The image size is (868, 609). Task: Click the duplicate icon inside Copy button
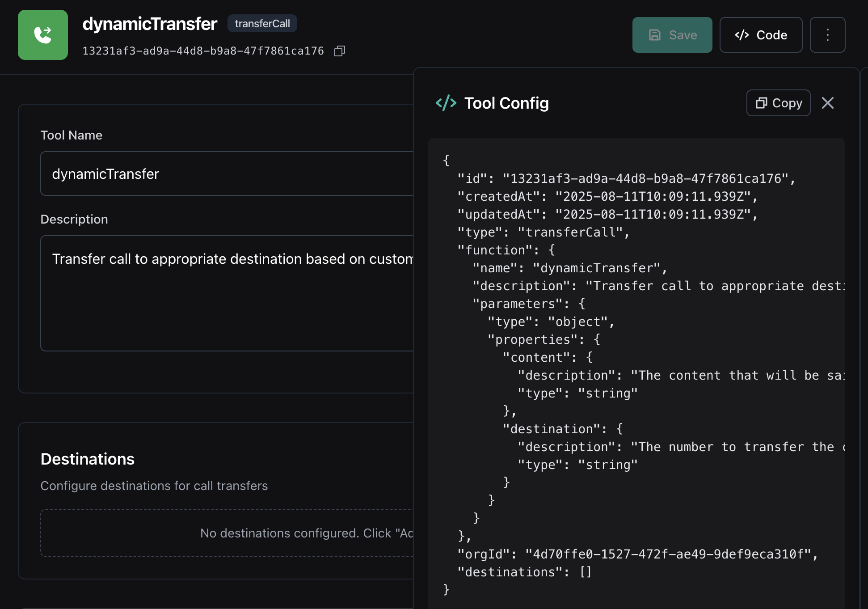pos(761,103)
